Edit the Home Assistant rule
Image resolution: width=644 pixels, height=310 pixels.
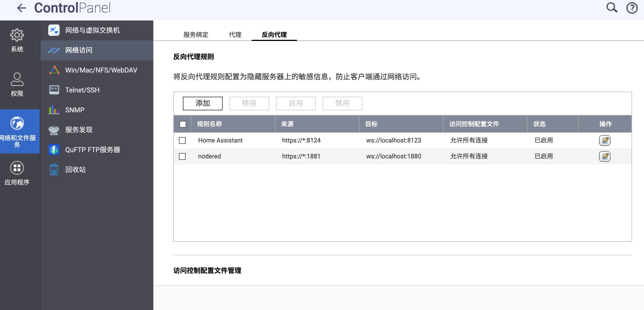(x=605, y=140)
